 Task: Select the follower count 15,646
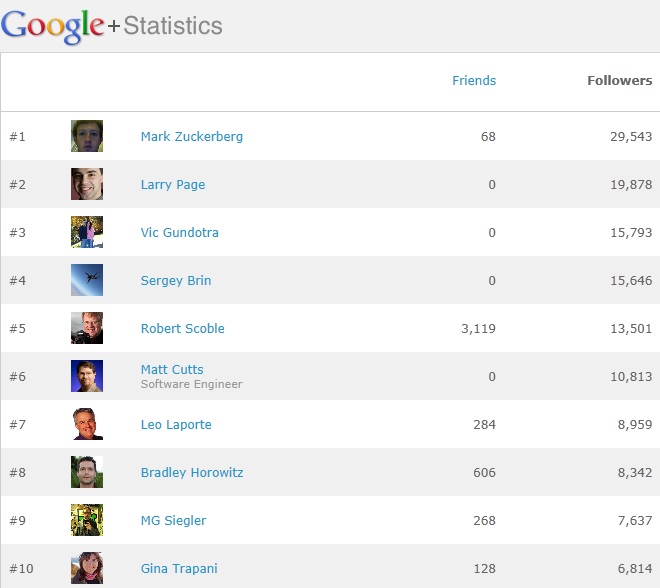[x=631, y=281]
